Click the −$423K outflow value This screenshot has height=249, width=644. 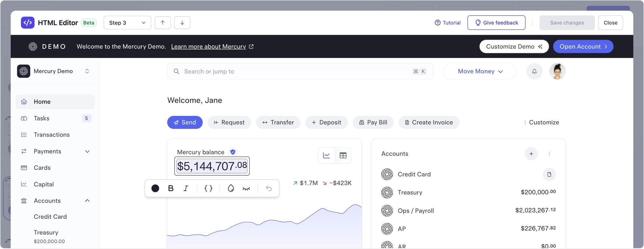340,183
